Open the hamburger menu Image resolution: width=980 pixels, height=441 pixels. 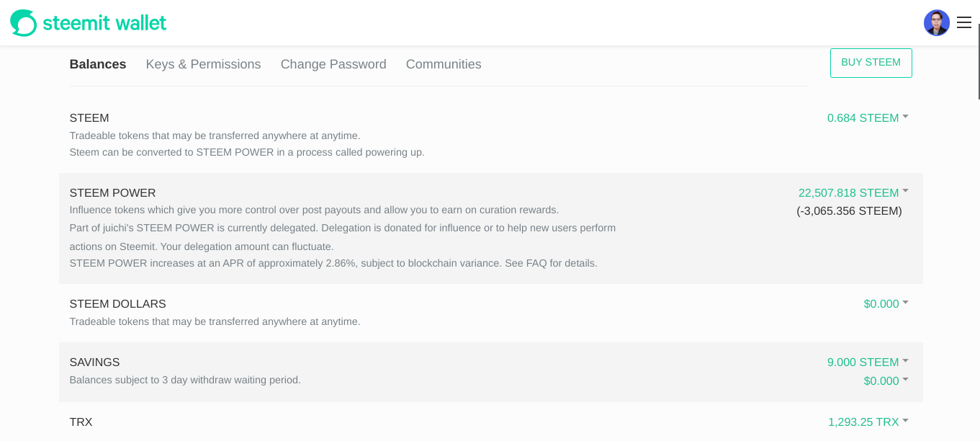click(x=964, y=23)
